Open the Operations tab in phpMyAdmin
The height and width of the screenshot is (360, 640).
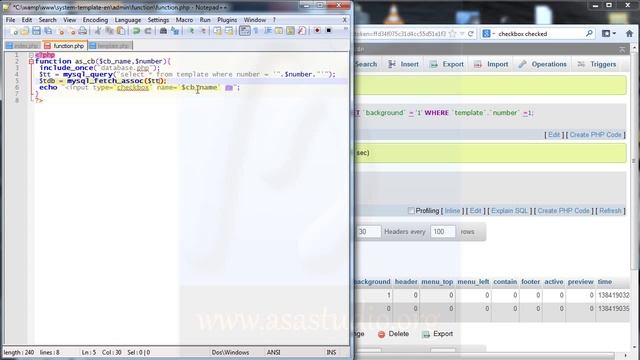click(542, 64)
